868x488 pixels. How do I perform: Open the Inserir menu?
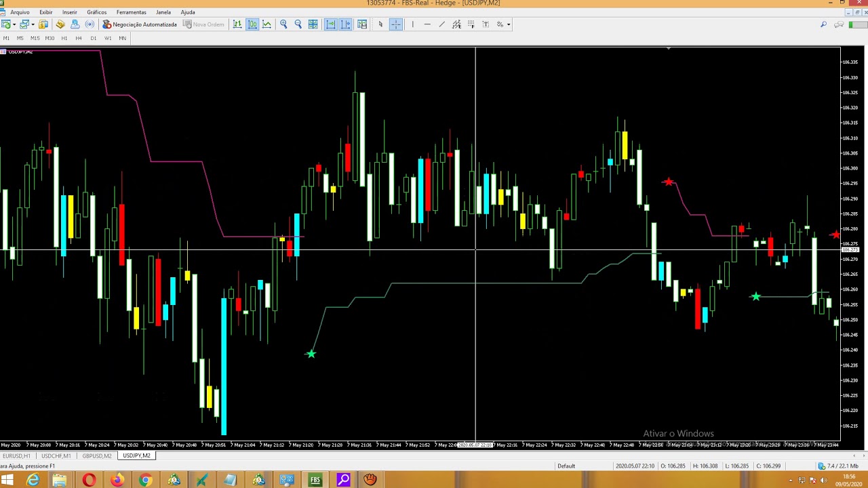[69, 12]
